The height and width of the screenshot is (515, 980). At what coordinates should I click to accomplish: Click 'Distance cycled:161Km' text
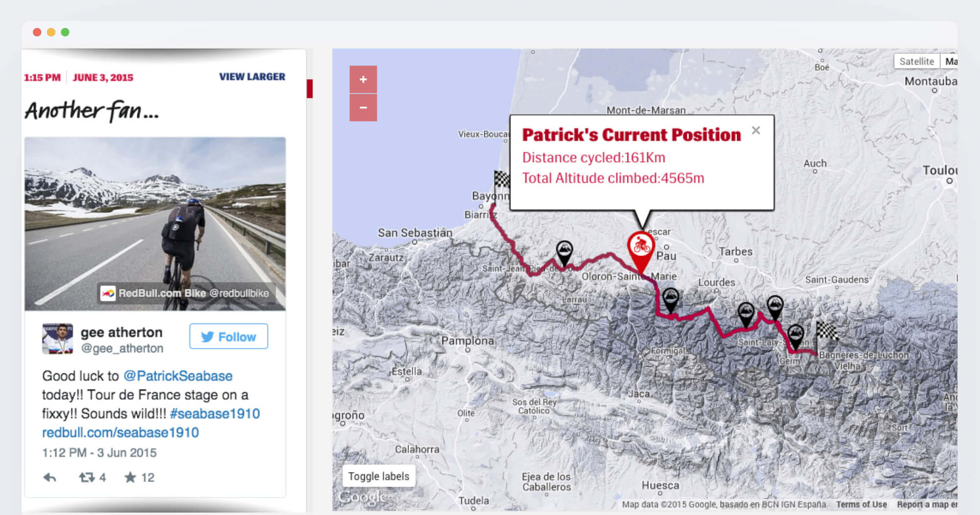593,157
